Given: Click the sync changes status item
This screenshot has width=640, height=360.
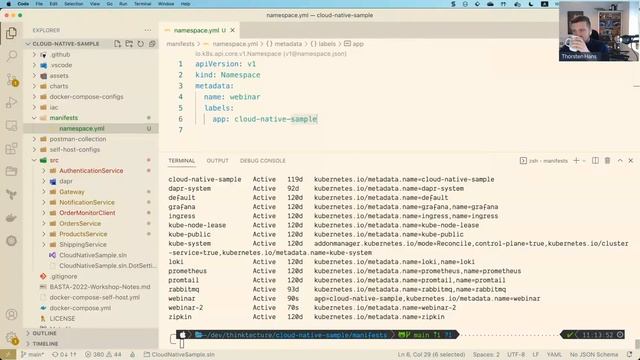Looking at the screenshot, I should click(64, 354).
